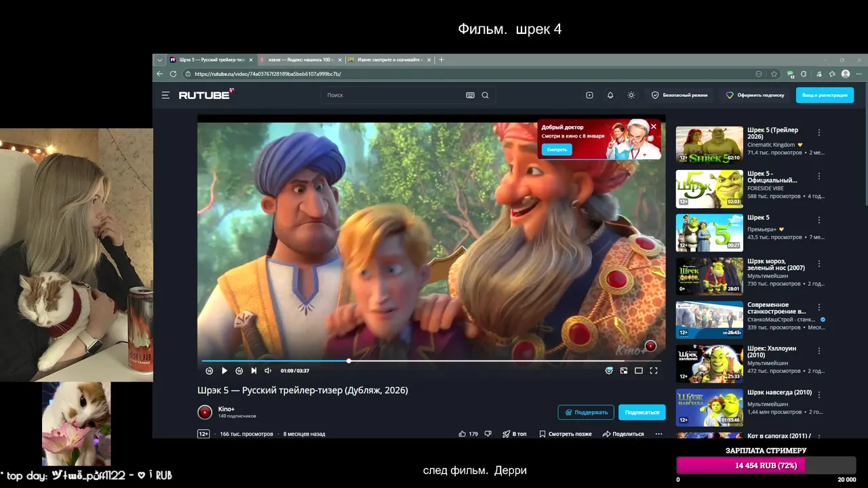Skip to the next video
The height and width of the screenshot is (488, 868).
[x=254, y=371]
